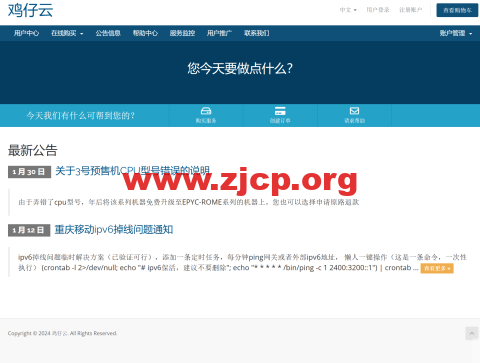Viewport: 480px width, 363px height.
Task: Open 公告信息 in the navigation bar
Action: (x=108, y=33)
